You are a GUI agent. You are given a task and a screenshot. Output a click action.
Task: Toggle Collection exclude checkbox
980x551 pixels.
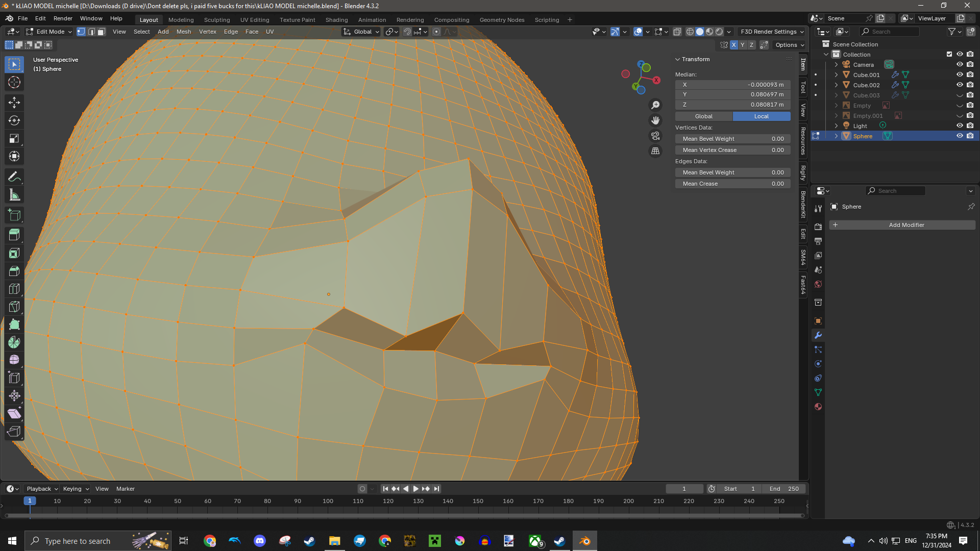click(949, 54)
